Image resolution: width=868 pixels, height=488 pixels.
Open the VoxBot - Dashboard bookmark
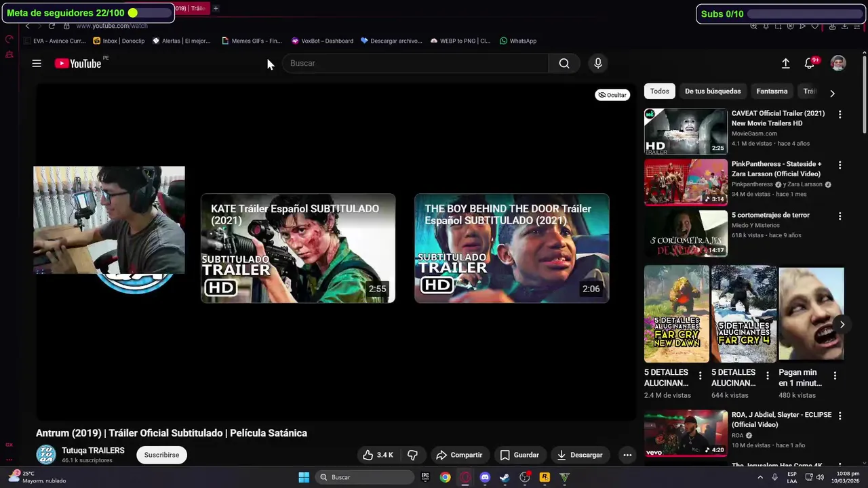(322, 41)
